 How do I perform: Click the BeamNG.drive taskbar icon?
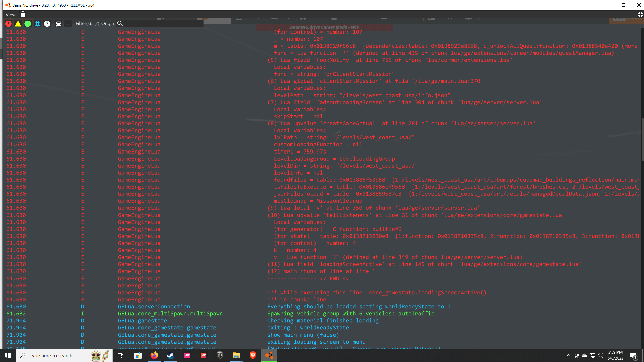(269, 355)
